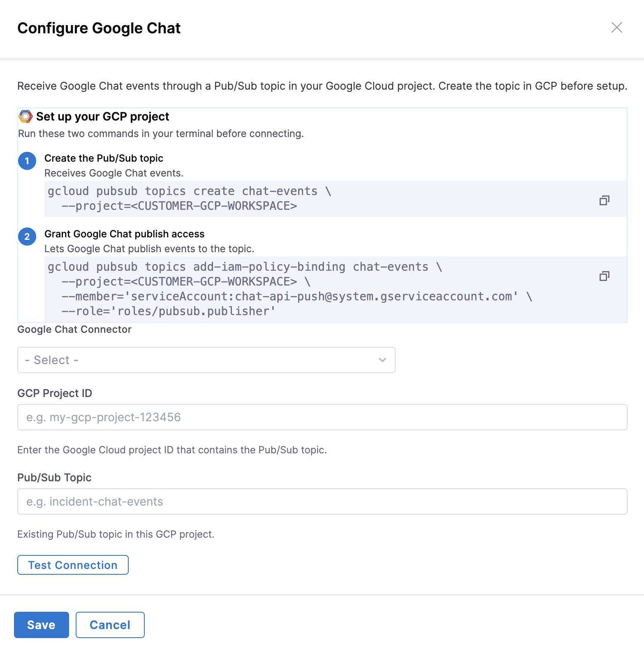Cancel the Google Chat configuration
The height and width of the screenshot is (650, 644).
110,625
